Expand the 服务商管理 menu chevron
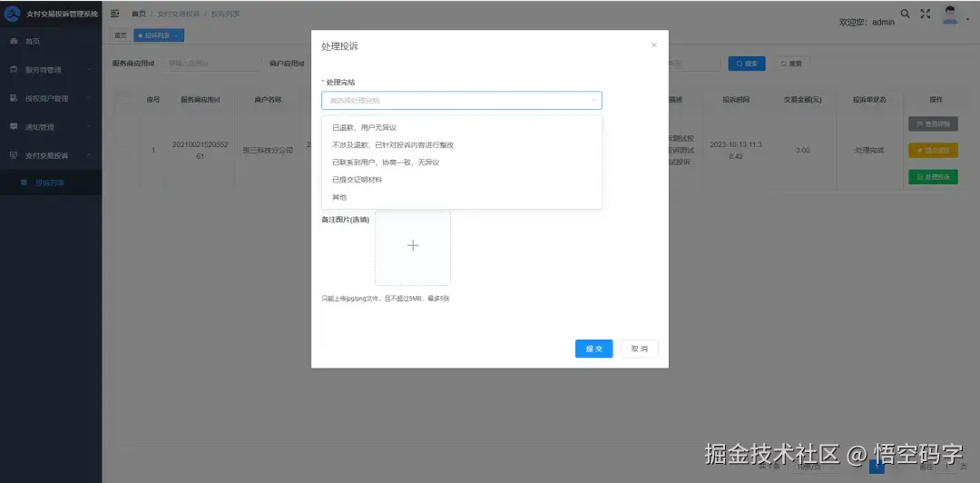The image size is (980, 483). [89, 70]
